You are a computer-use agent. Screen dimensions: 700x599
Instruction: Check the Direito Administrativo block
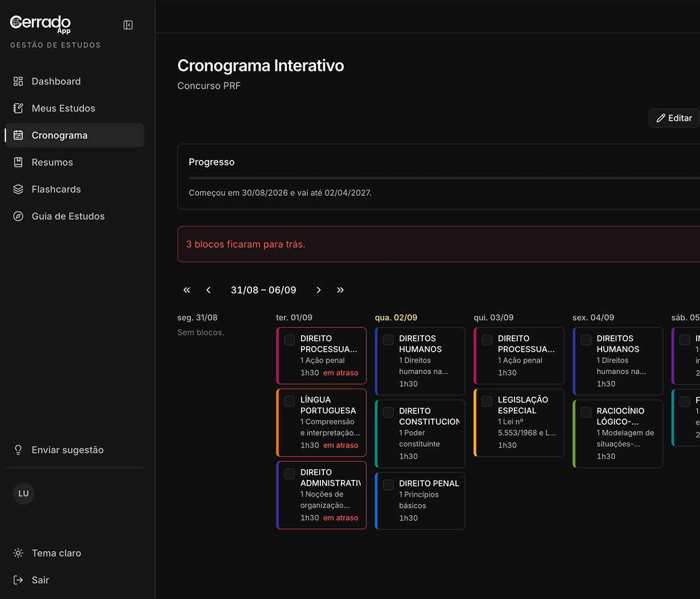pyautogui.click(x=290, y=473)
